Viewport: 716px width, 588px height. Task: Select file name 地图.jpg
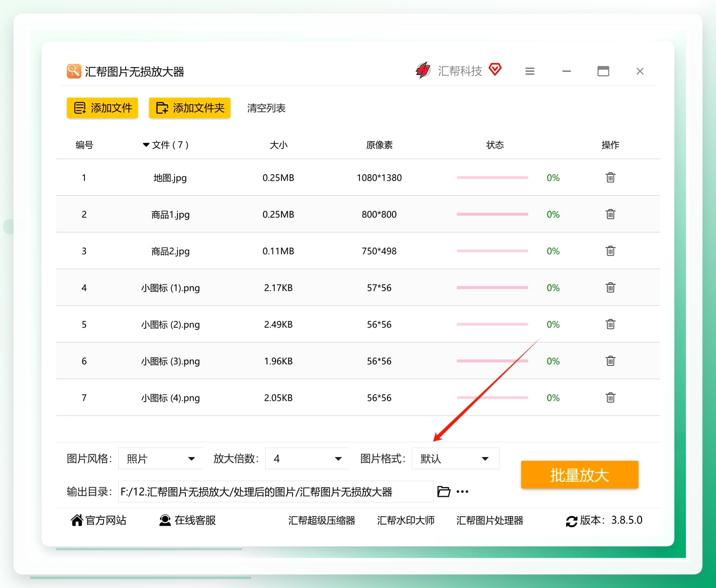[x=170, y=178]
